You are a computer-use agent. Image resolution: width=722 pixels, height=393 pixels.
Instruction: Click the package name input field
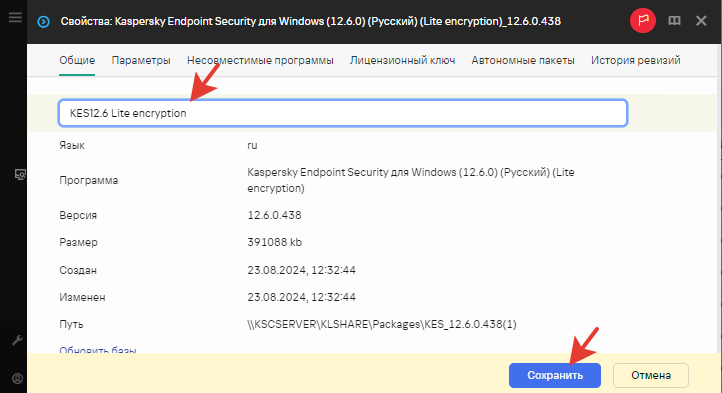click(343, 113)
